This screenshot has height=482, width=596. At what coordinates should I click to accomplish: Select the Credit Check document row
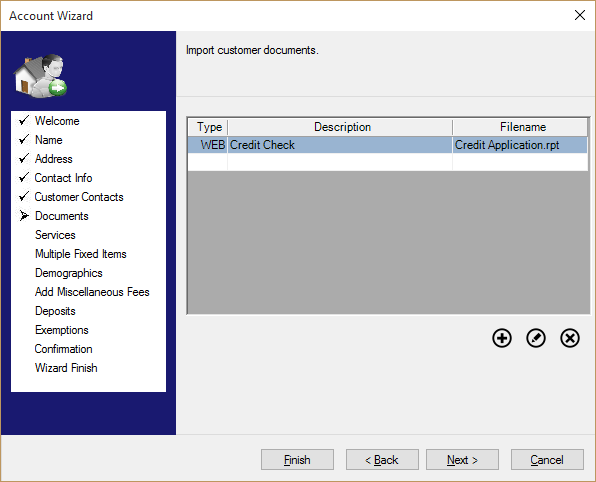(x=388, y=145)
